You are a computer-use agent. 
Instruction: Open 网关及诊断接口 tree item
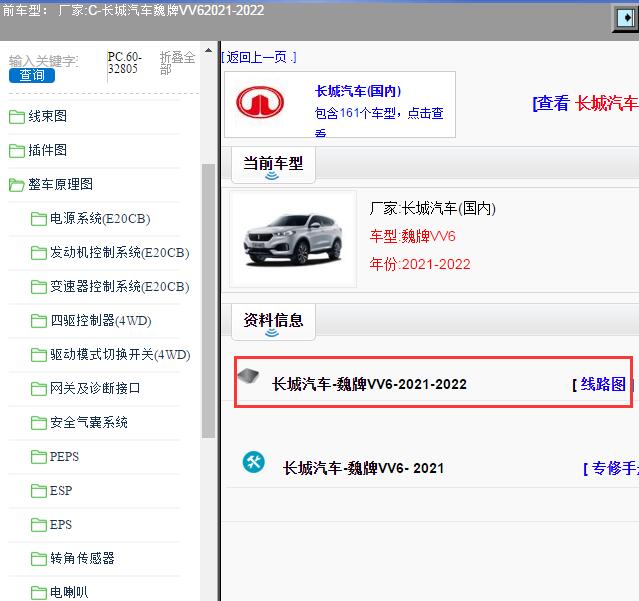(95, 388)
